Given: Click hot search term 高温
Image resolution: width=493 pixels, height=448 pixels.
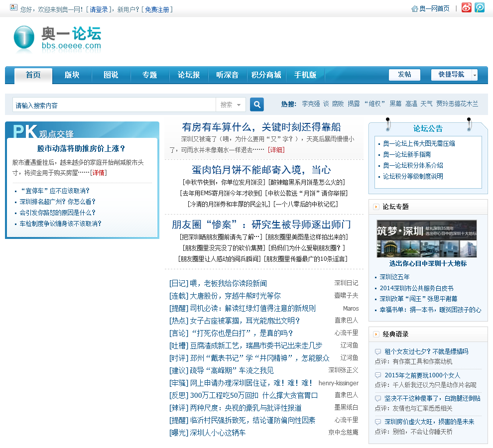Looking at the screenshot, I should pyautogui.click(x=411, y=104).
